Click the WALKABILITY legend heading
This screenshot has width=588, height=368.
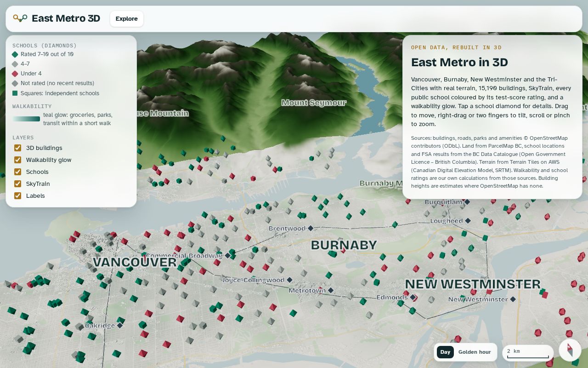[32, 106]
